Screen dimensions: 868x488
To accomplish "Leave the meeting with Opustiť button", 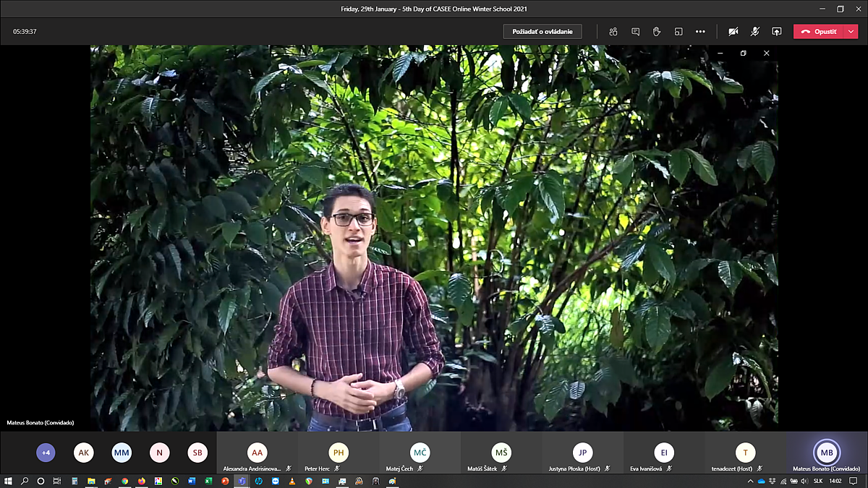I will [818, 32].
